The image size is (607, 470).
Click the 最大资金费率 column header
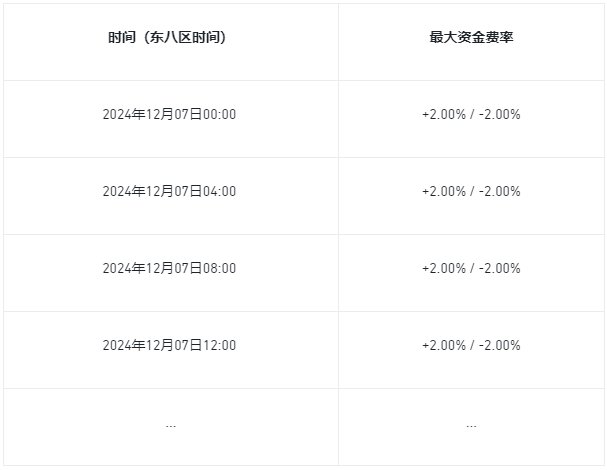point(471,38)
